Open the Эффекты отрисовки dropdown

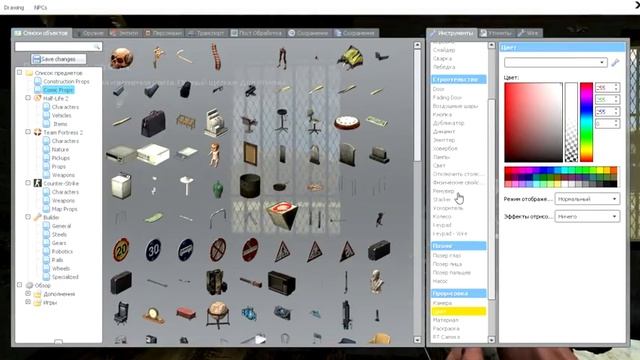587,216
